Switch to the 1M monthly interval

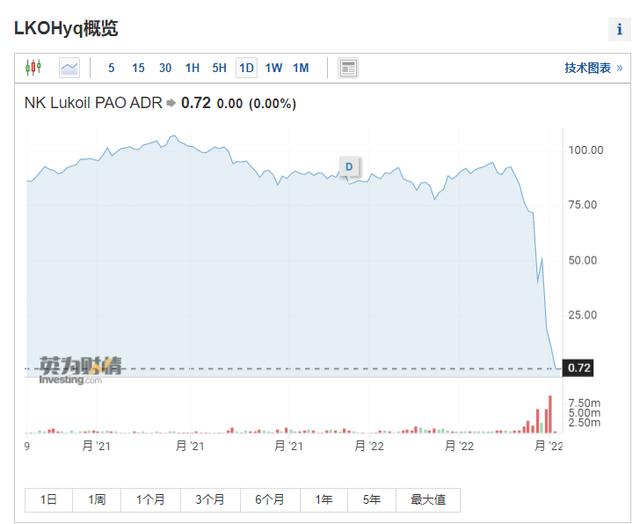click(x=301, y=68)
